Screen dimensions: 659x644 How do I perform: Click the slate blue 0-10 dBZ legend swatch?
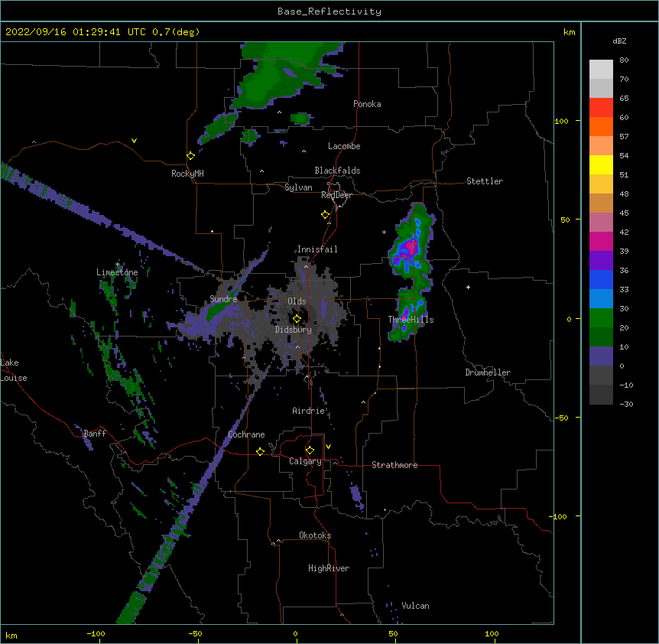tap(601, 356)
